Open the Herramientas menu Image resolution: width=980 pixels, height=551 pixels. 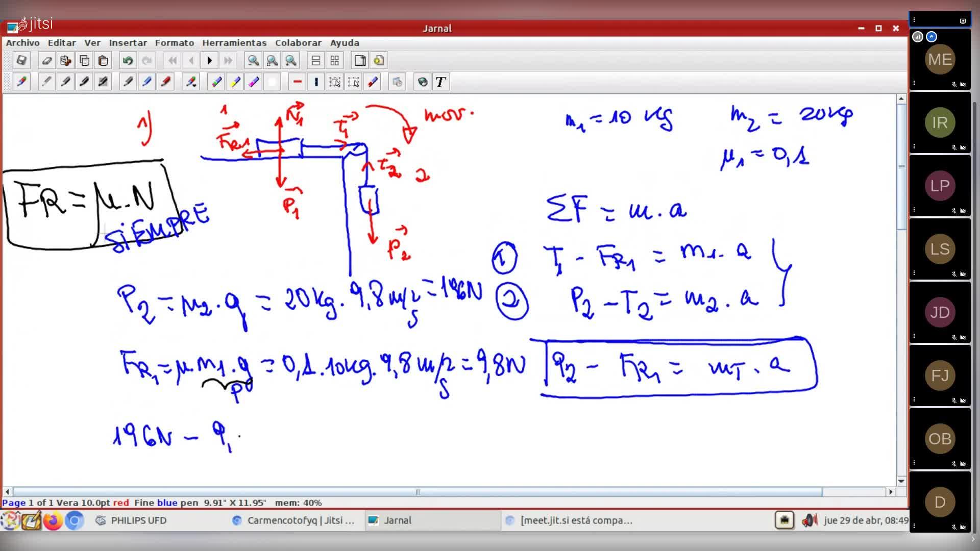[234, 43]
